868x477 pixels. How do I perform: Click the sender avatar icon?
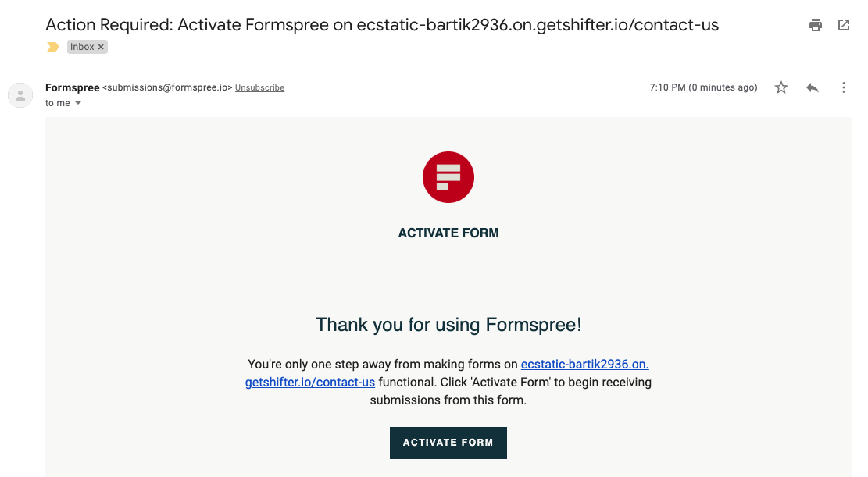tap(20, 96)
